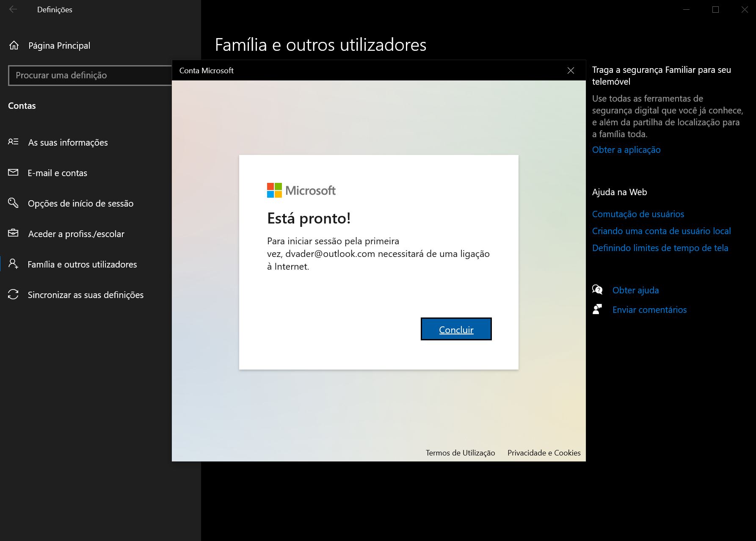
Task: Click the back arrow in Definições
Action: (x=13, y=9)
